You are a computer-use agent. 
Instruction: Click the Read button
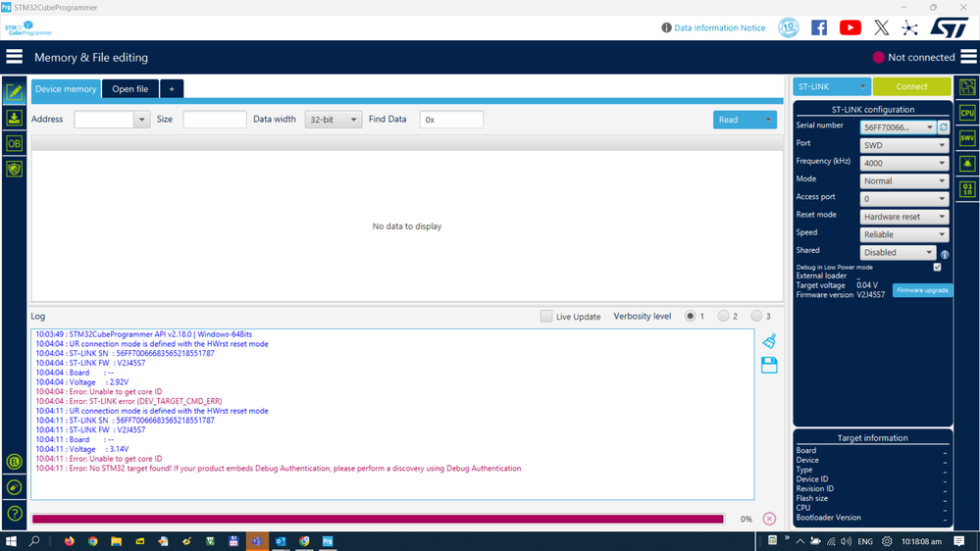tap(737, 120)
